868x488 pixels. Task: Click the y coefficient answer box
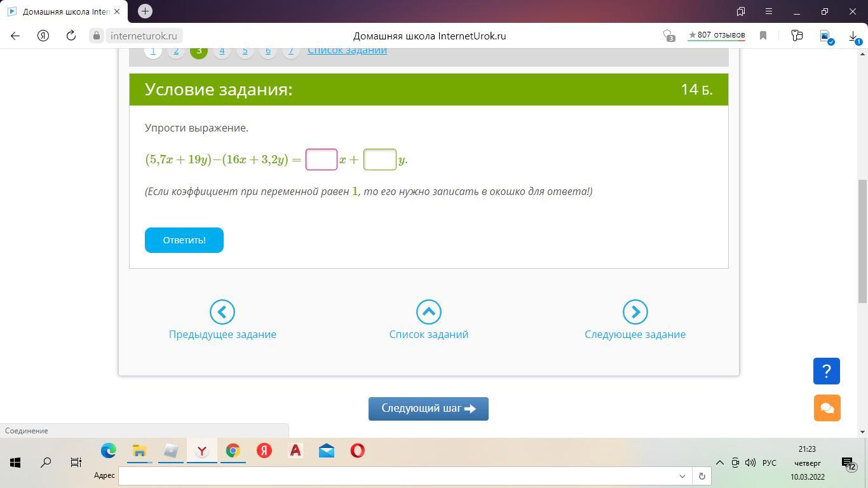click(379, 159)
